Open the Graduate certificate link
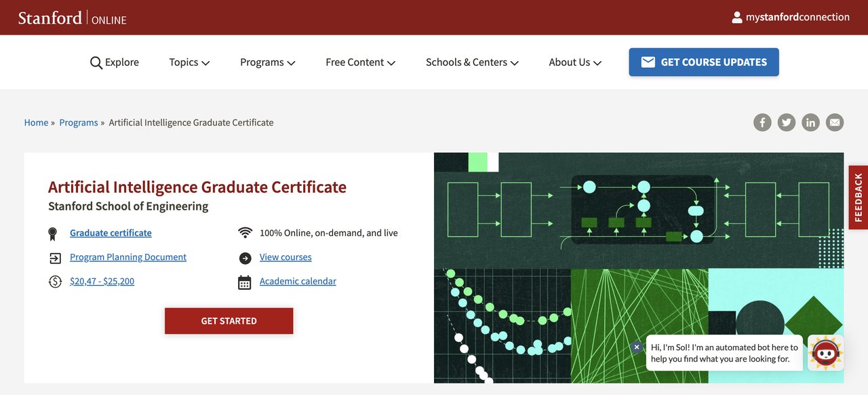The width and height of the screenshot is (868, 395). 111,233
